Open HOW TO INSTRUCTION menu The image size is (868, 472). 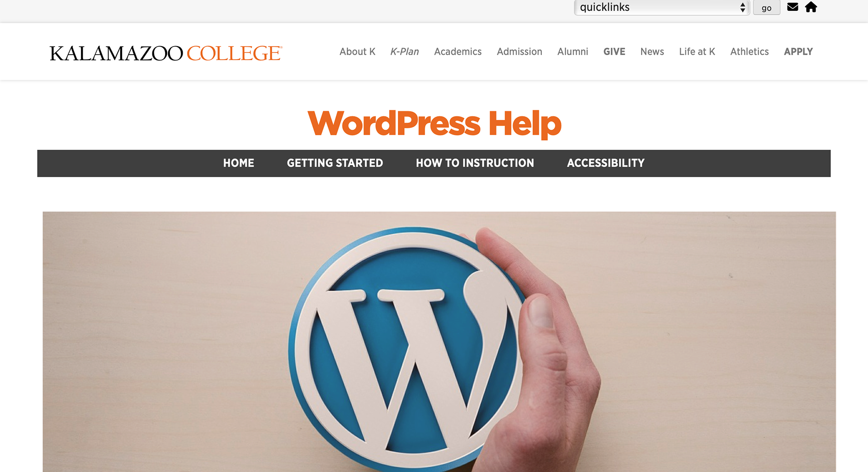coord(475,163)
